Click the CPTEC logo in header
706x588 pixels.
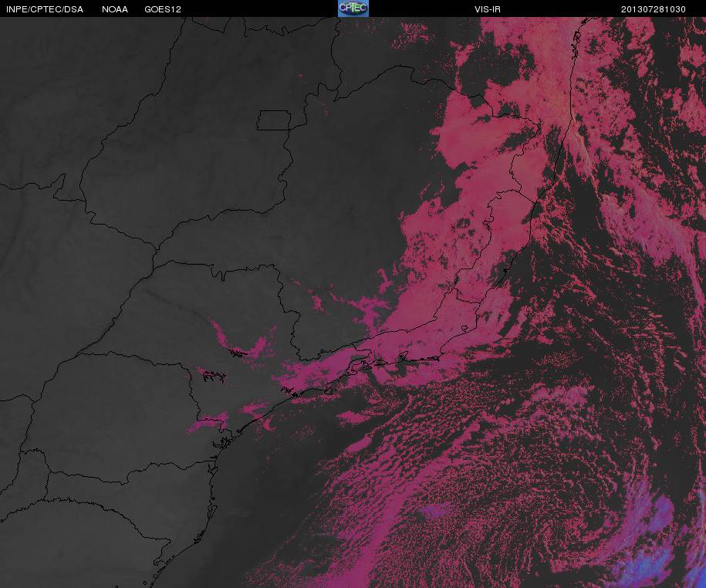point(353,8)
